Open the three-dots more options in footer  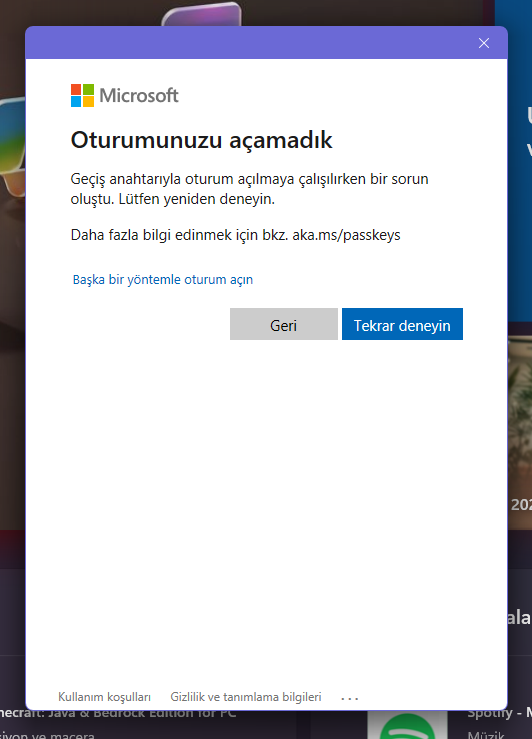(x=350, y=698)
